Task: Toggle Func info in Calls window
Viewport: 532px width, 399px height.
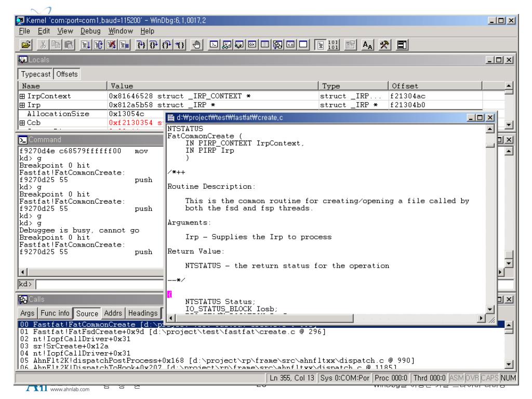Action: tap(55, 313)
